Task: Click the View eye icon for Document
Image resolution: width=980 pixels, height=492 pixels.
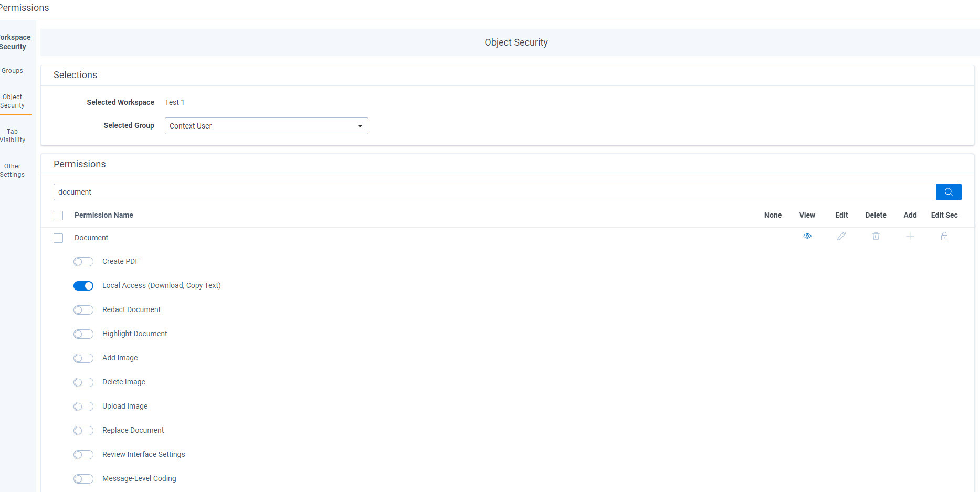Action: tap(807, 236)
